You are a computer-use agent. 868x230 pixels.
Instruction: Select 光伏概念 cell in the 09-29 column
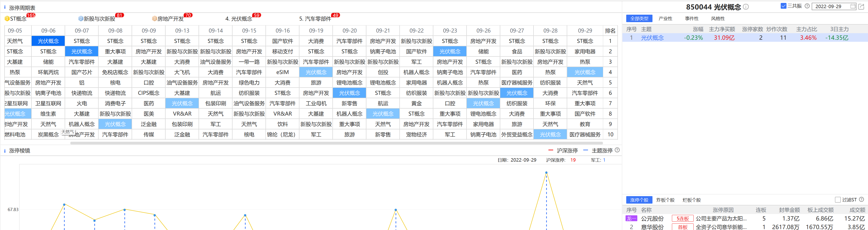[x=585, y=72]
